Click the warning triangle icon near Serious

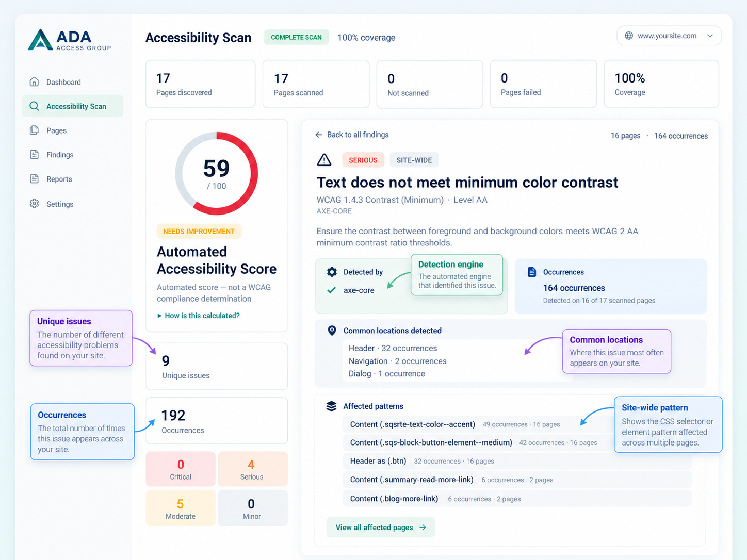click(324, 160)
